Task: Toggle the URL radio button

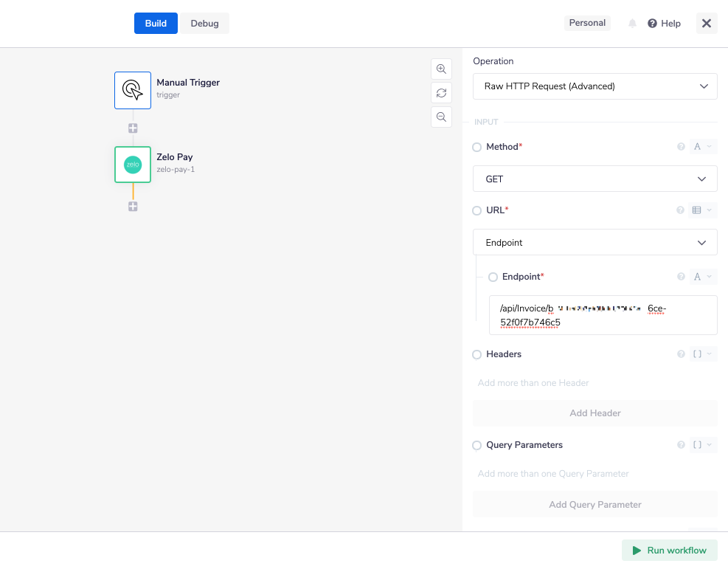Action: tap(477, 211)
